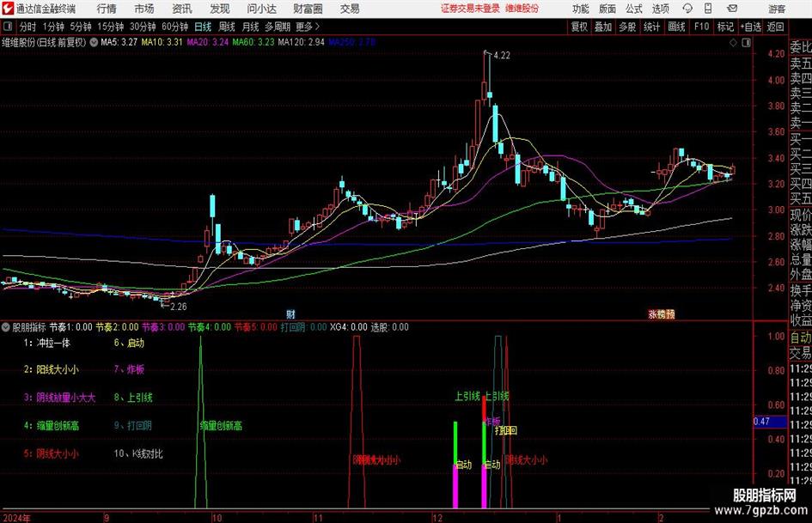The image size is (812, 523).
Task: Switch to 5分钟 period
Action: pos(81,27)
